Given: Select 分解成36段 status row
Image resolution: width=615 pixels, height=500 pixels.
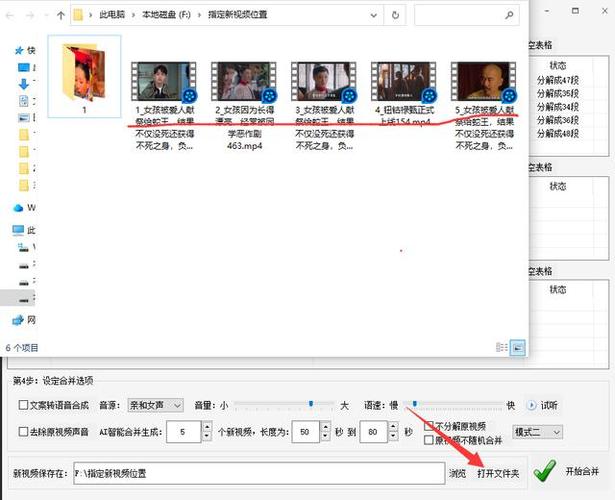Looking at the screenshot, I should pos(558,120).
